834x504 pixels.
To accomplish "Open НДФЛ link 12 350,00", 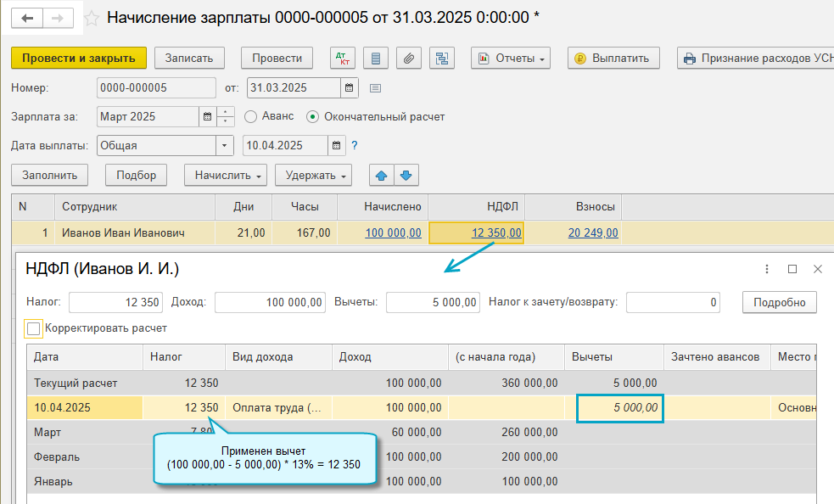I will click(496, 232).
